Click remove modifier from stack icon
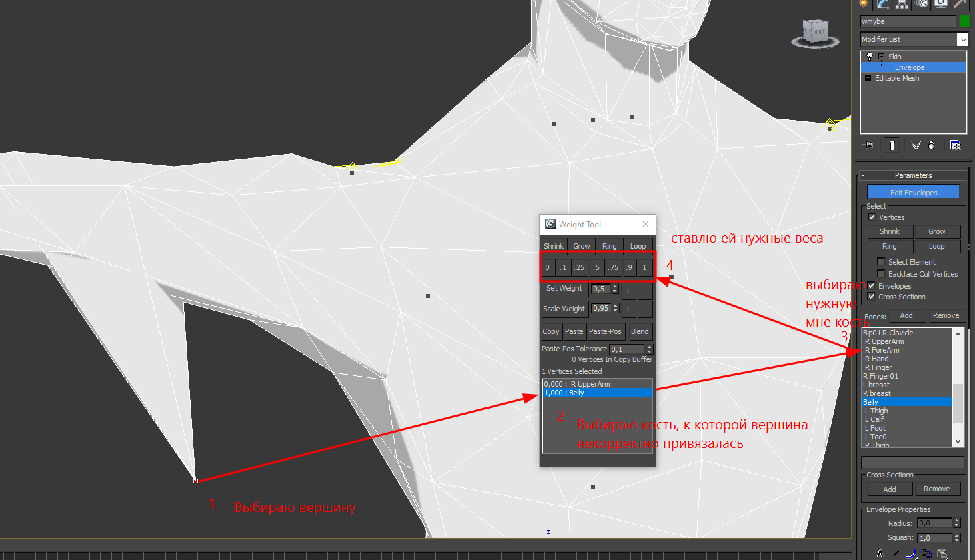This screenshot has width=975, height=560. (x=932, y=145)
